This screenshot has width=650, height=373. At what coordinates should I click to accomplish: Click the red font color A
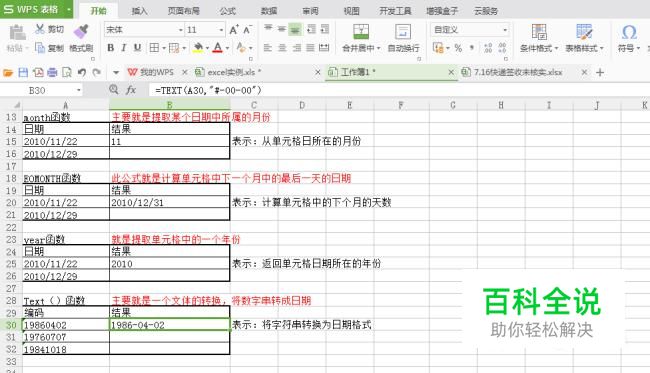tap(218, 48)
